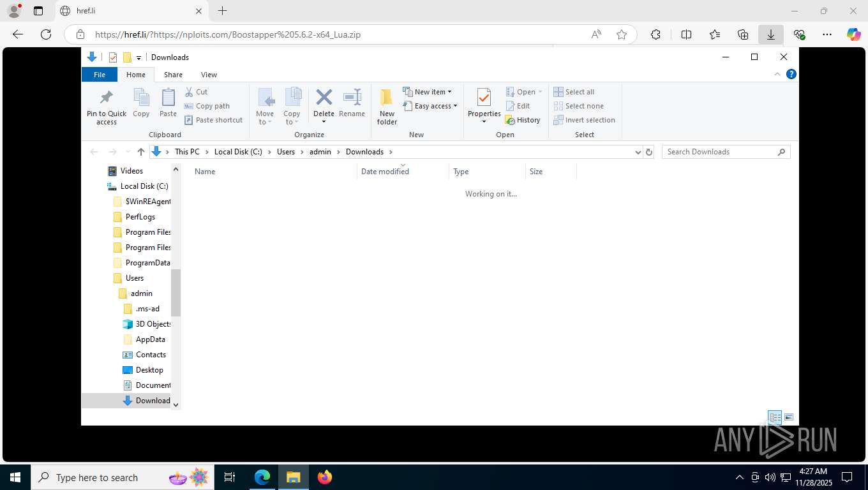Click Up one level arrow in Explorer
This screenshot has width=868, height=490.
click(x=141, y=152)
